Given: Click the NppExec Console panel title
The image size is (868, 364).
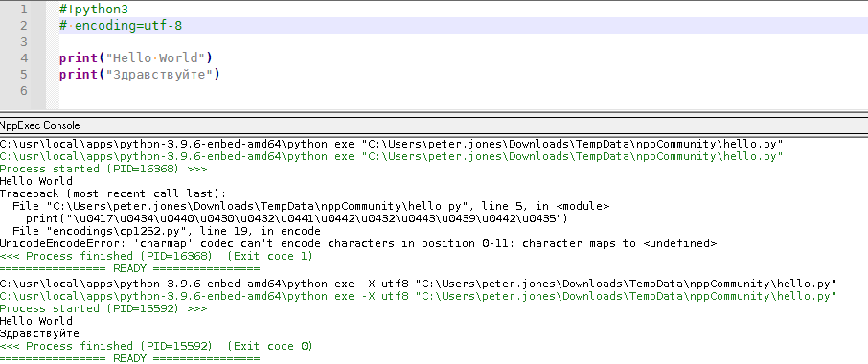Looking at the screenshot, I should (40, 125).
